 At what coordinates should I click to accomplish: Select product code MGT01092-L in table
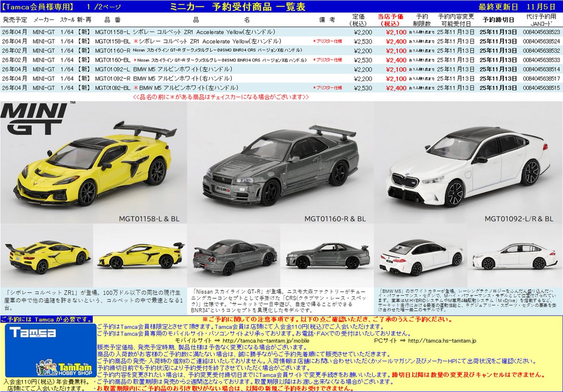112,69
